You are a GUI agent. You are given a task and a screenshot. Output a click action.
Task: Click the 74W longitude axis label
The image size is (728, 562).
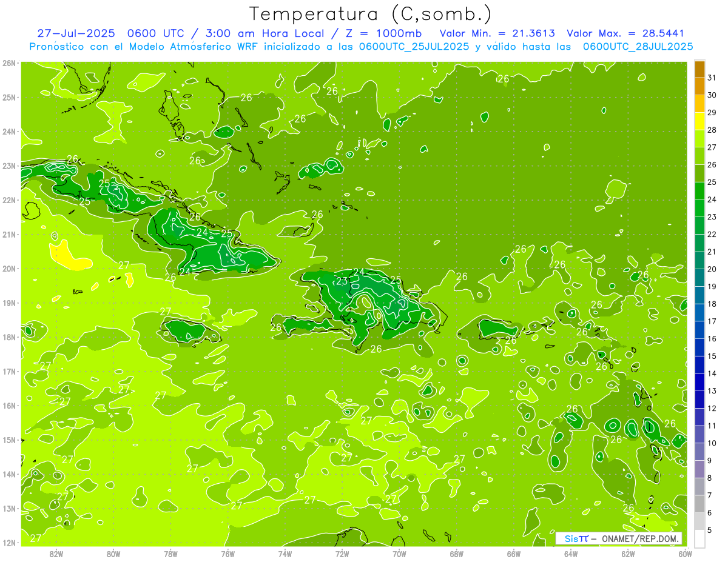click(x=285, y=554)
